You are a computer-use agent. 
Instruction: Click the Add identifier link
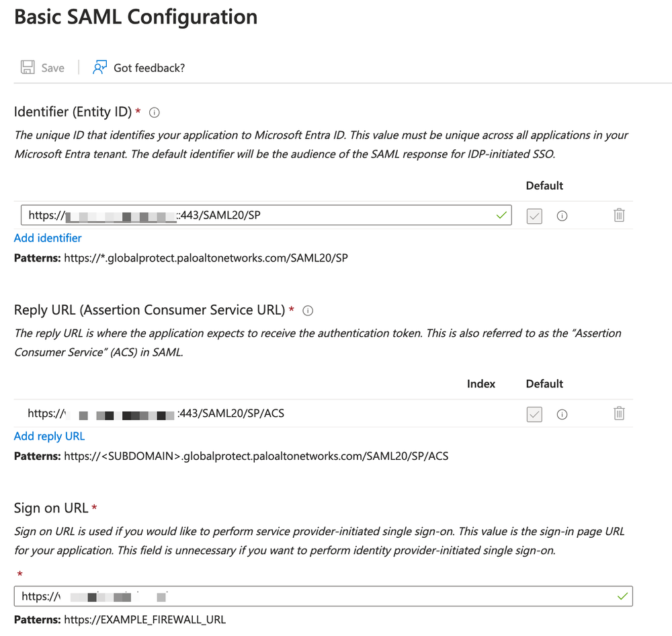tap(47, 237)
